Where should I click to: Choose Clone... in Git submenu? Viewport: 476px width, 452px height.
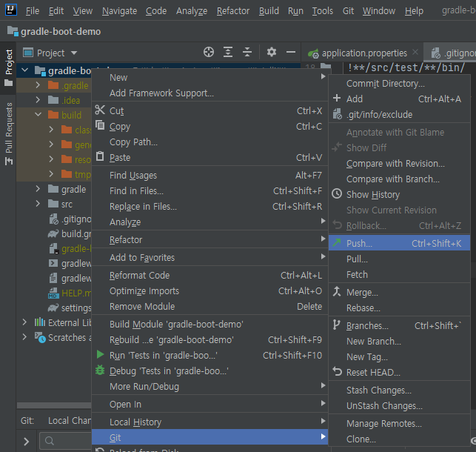399,439
